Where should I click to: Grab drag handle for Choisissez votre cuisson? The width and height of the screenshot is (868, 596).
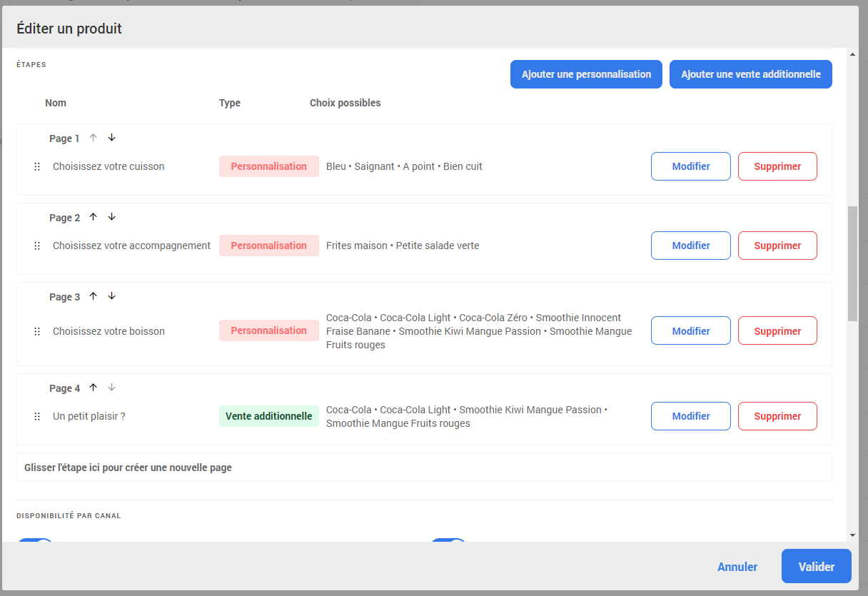[x=37, y=166]
